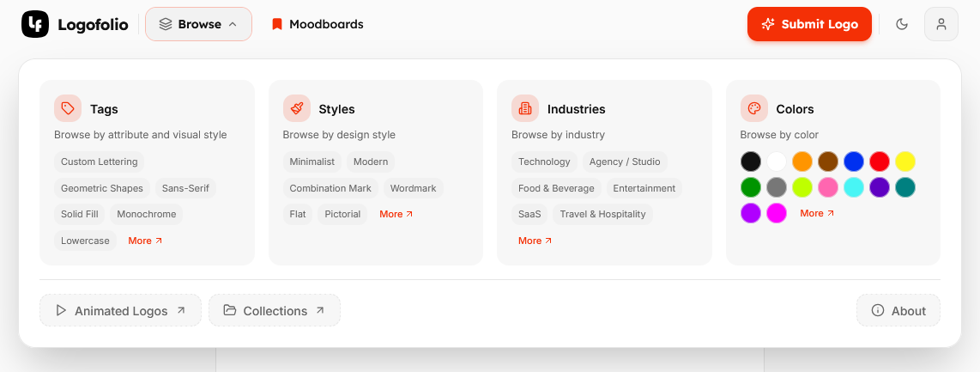980x372 pixels.
Task: Pick the orange color swatch
Action: click(802, 162)
